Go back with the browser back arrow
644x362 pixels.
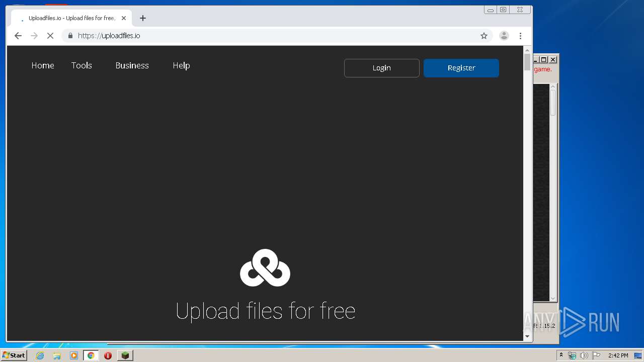(x=18, y=36)
